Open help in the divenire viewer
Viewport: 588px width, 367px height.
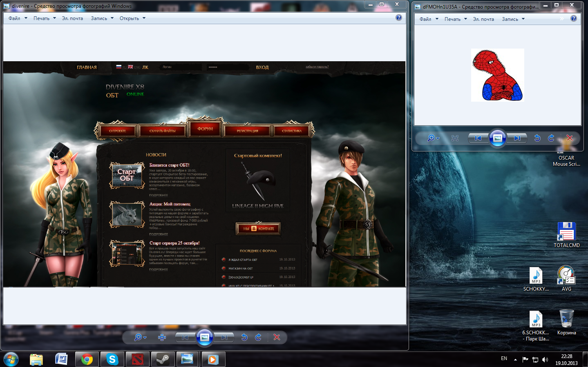[399, 18]
